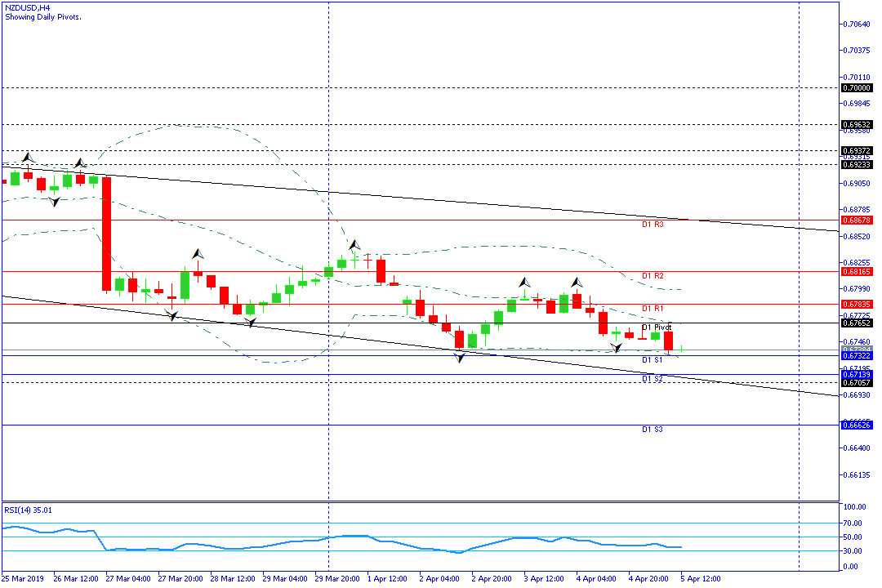The width and height of the screenshot is (882, 588).
Task: Select the RSI(14) 35.01 indicator label
Action: point(29,510)
